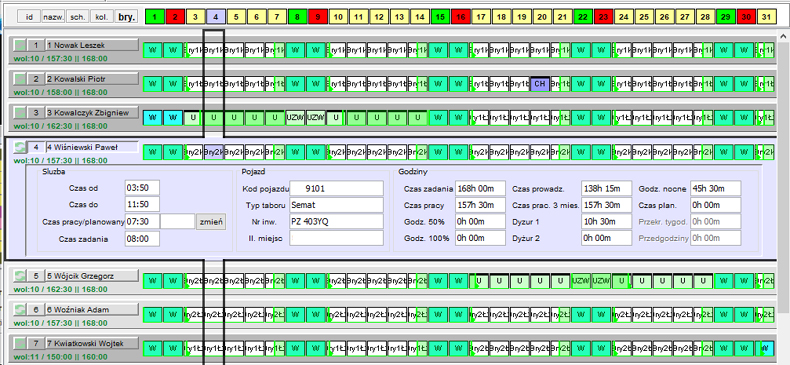This screenshot has height=365, width=790.
Task: Collapse employee 4 Wiśniewski Paweł
Action: tap(92, 147)
